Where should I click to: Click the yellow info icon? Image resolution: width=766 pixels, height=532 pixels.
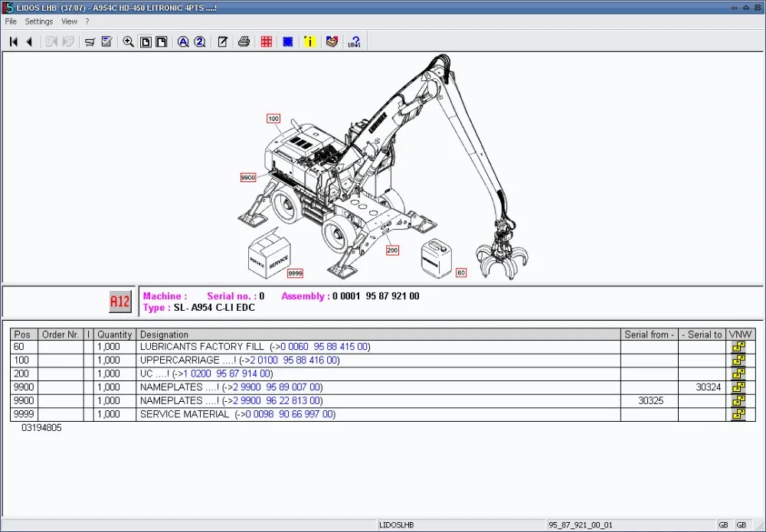coord(309,41)
